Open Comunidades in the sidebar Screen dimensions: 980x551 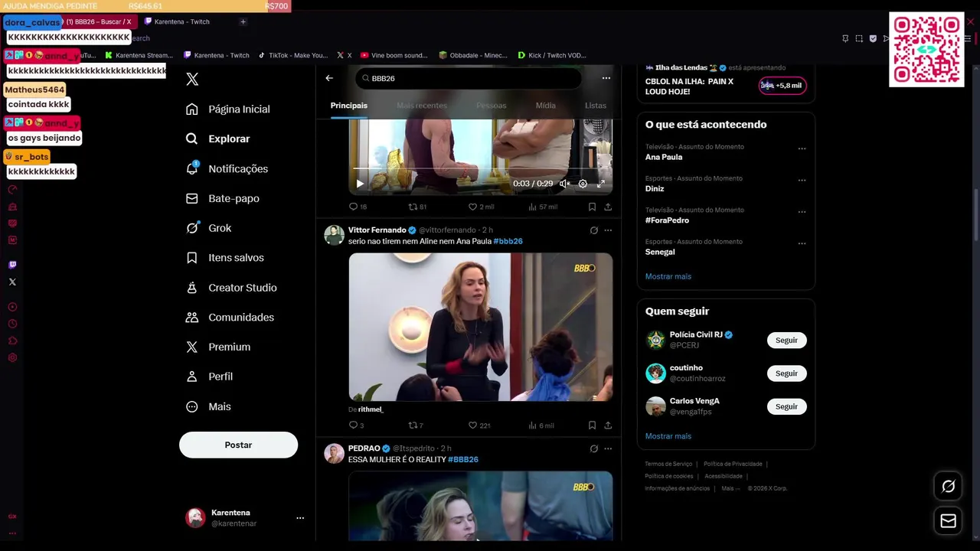coord(230,317)
